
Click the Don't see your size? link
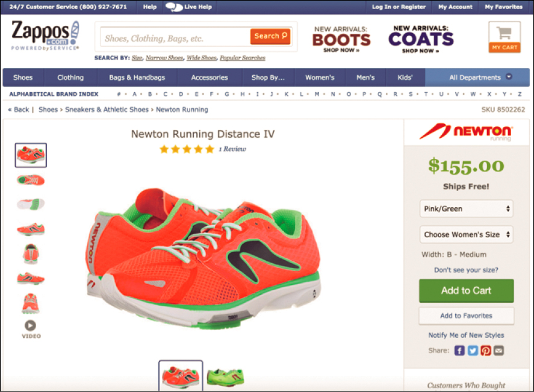[466, 270]
